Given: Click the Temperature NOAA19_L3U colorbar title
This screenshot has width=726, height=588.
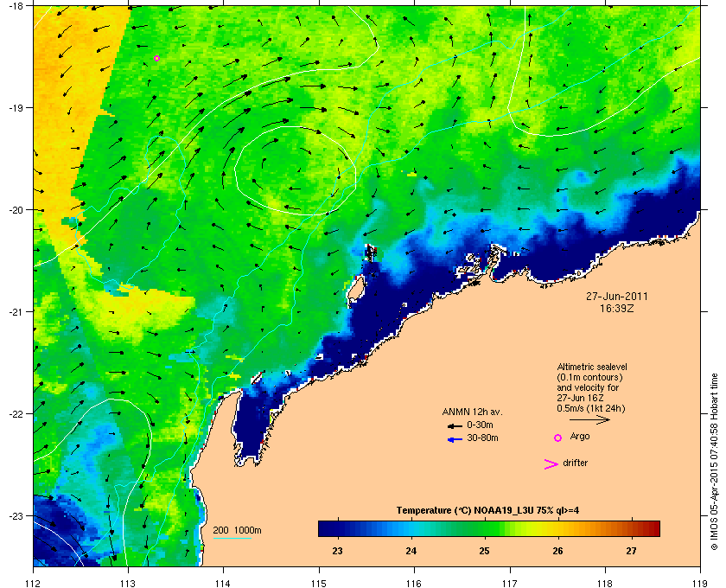Looking at the screenshot, I should pos(487,510).
